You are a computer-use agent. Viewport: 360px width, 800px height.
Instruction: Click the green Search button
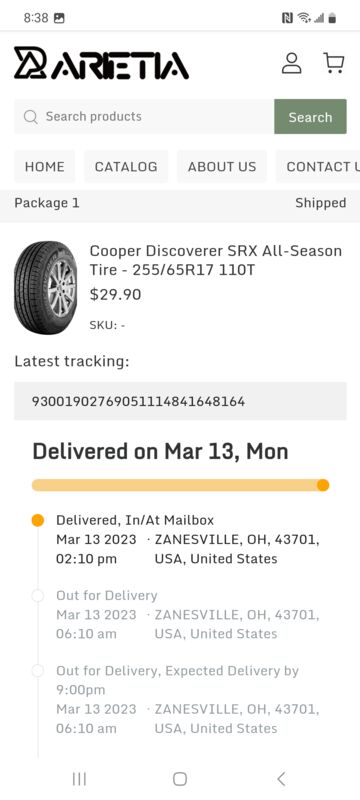coord(311,117)
